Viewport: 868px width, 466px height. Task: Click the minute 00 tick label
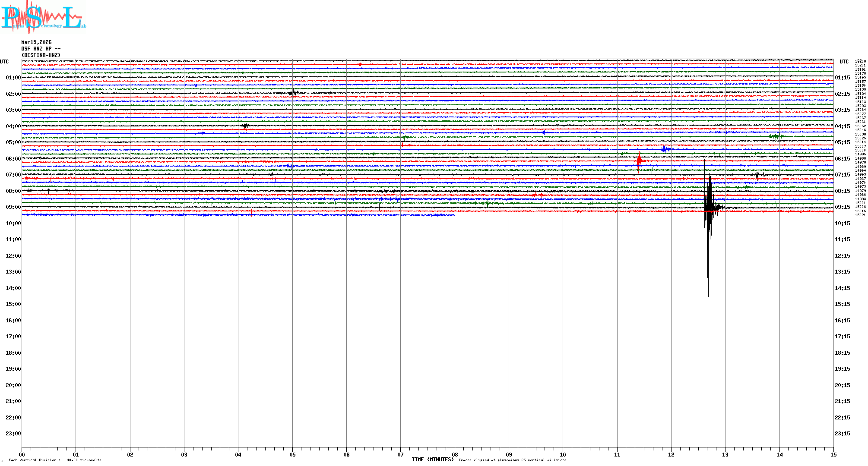click(22, 454)
